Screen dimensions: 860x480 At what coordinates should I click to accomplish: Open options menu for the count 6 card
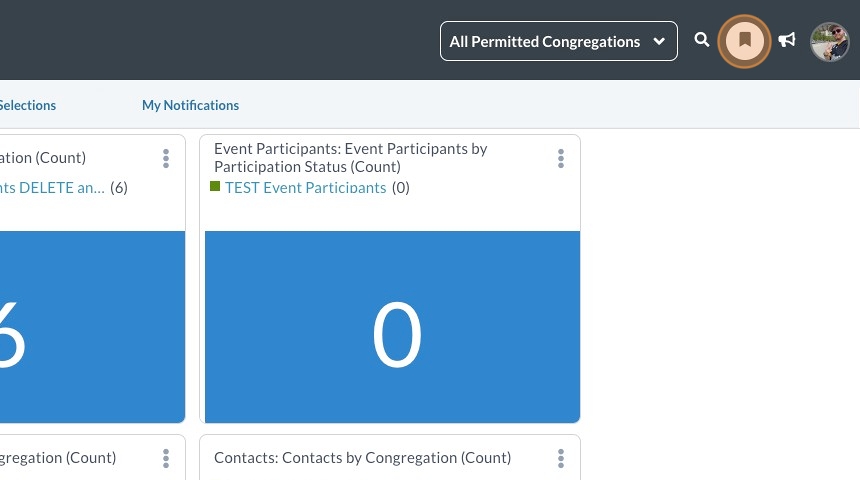coord(166,158)
